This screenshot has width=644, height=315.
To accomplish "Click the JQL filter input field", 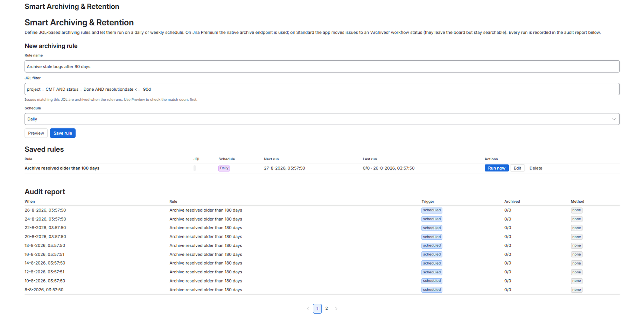I will [x=322, y=89].
